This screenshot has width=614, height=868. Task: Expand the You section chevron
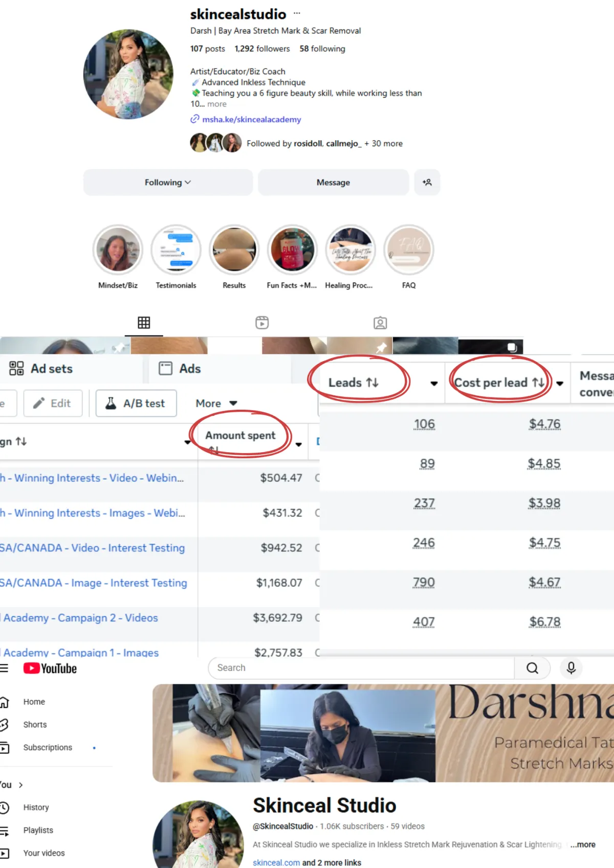click(x=20, y=785)
